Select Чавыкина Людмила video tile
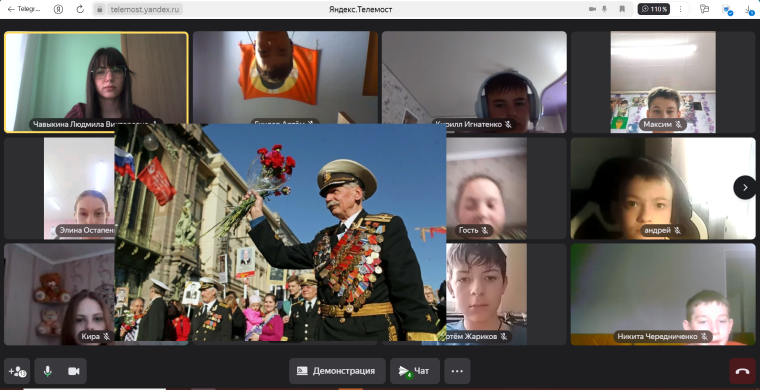760x390 pixels. tap(96, 82)
